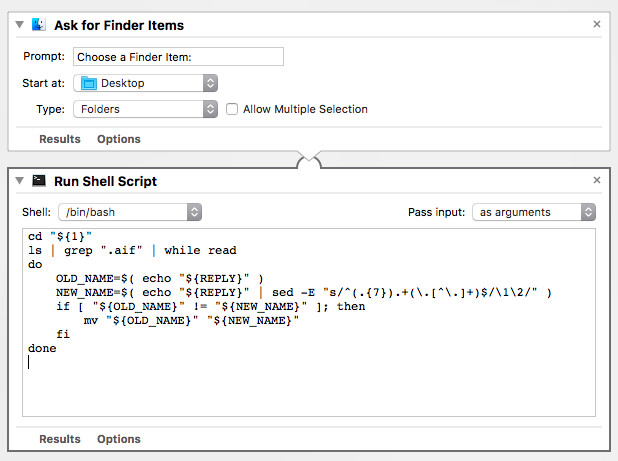The image size is (618, 461).
Task: Click the connector between the two actions
Action: (x=309, y=158)
